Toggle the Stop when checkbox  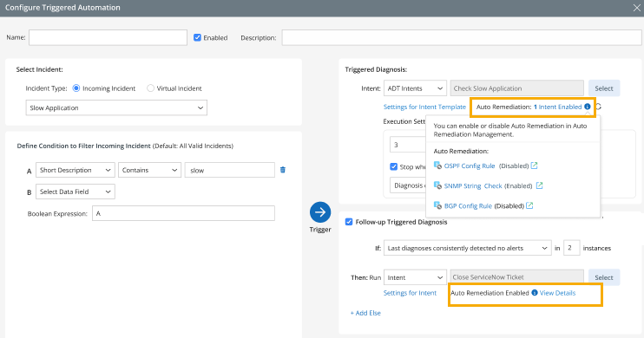point(393,166)
